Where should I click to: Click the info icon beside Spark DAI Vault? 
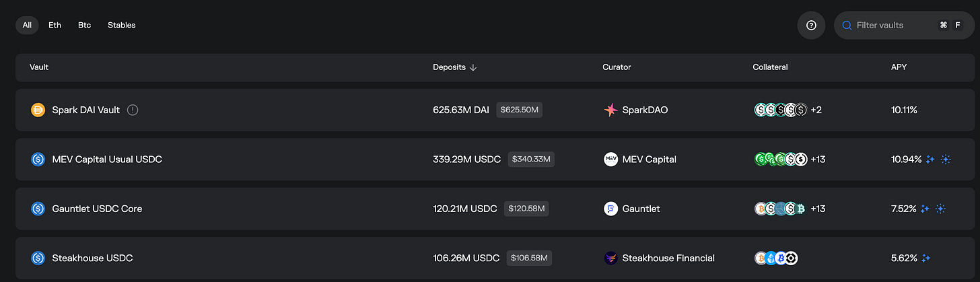[133, 110]
